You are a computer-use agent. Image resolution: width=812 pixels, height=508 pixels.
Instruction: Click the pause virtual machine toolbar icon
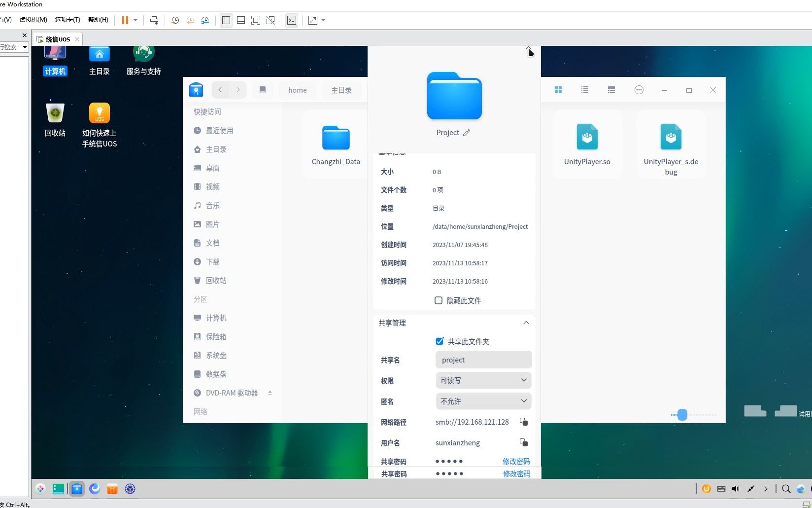coord(125,20)
